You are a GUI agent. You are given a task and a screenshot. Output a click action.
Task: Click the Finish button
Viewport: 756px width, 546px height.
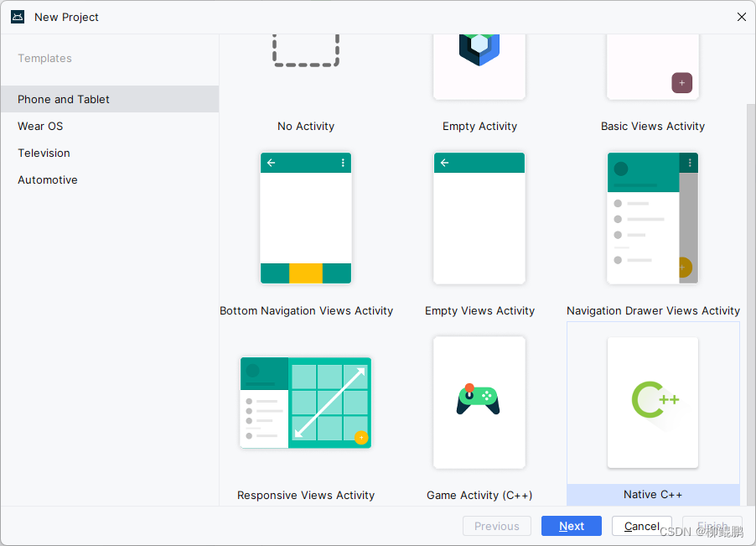(x=713, y=526)
